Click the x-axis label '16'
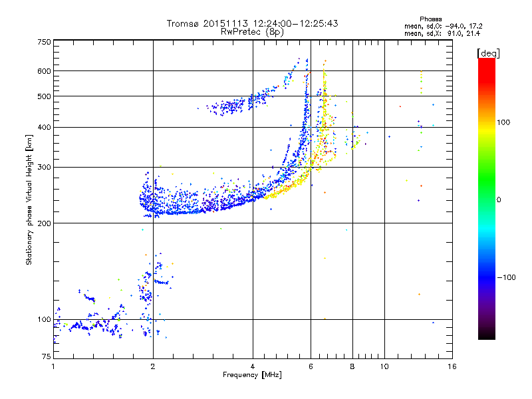This screenshot has height=399, width=532. (452, 366)
